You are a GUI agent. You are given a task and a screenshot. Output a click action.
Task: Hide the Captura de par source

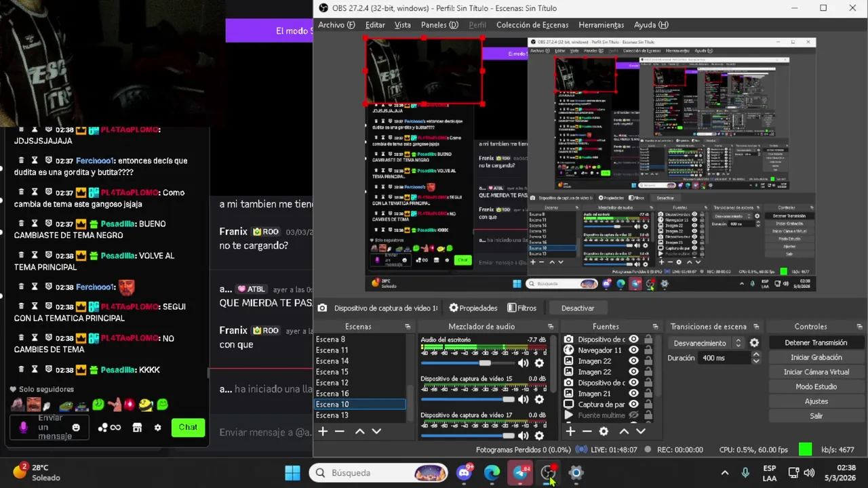[633, 405]
